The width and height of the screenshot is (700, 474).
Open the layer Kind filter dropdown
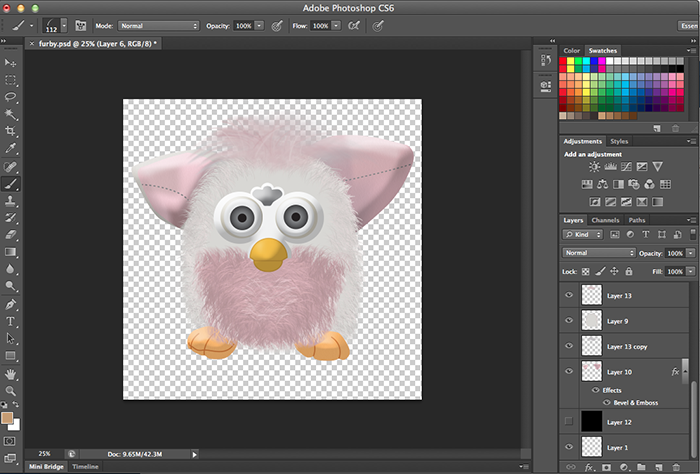[583, 234]
